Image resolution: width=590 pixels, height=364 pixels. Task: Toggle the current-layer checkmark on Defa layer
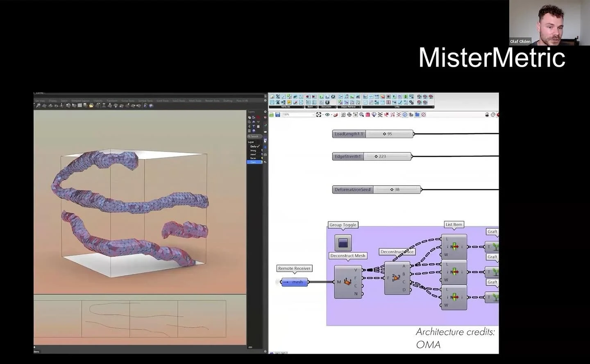pos(259,146)
